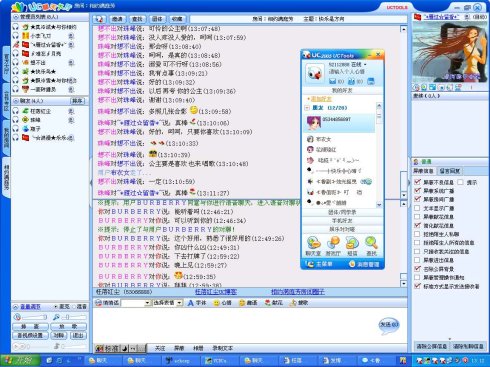Open the Windows Start button

(x=20, y=360)
